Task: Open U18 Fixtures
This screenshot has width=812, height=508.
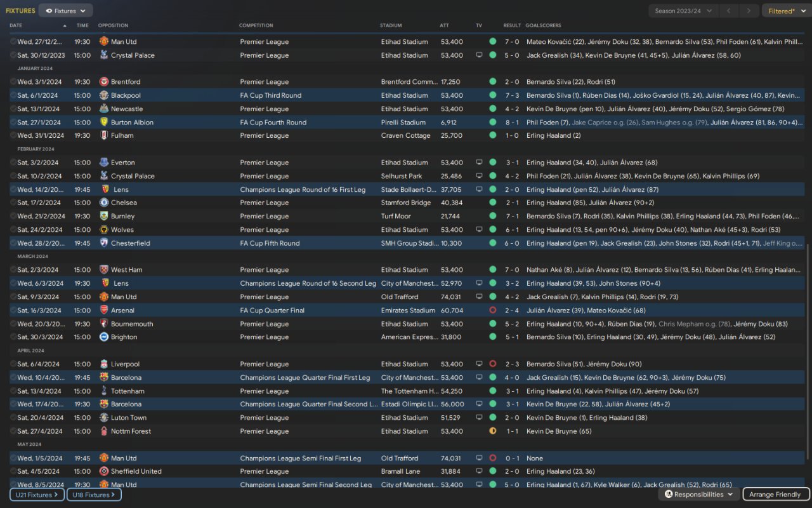Action: 94,495
